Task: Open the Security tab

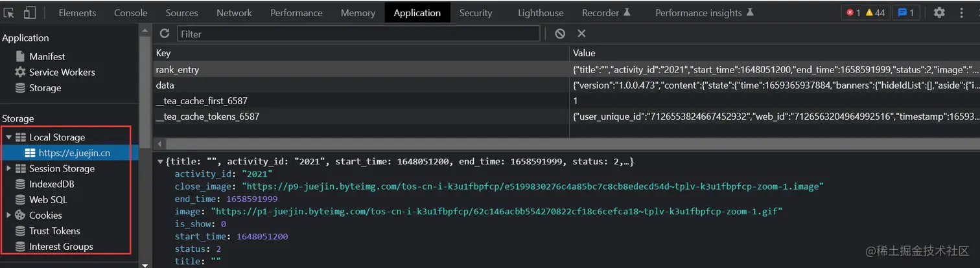Action: (476, 13)
